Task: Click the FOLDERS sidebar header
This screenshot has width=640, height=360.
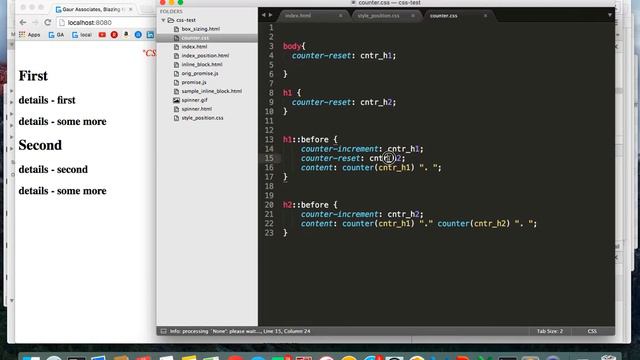Action: point(171,11)
